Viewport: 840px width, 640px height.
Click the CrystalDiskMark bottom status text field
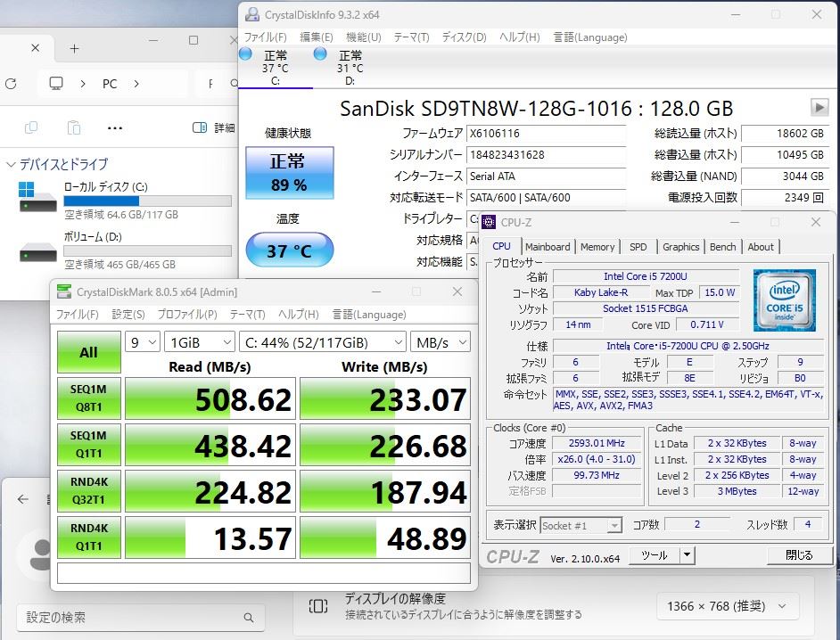coord(264,573)
